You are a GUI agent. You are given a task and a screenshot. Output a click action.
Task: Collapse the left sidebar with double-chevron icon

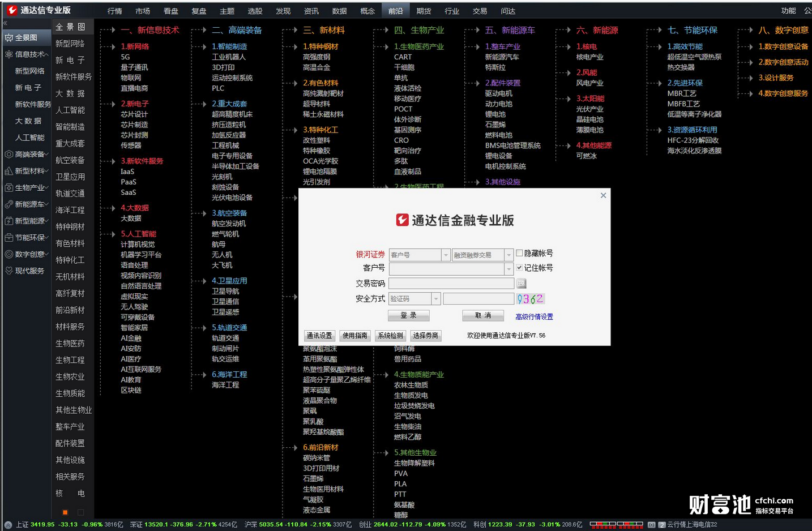(x=5, y=23)
